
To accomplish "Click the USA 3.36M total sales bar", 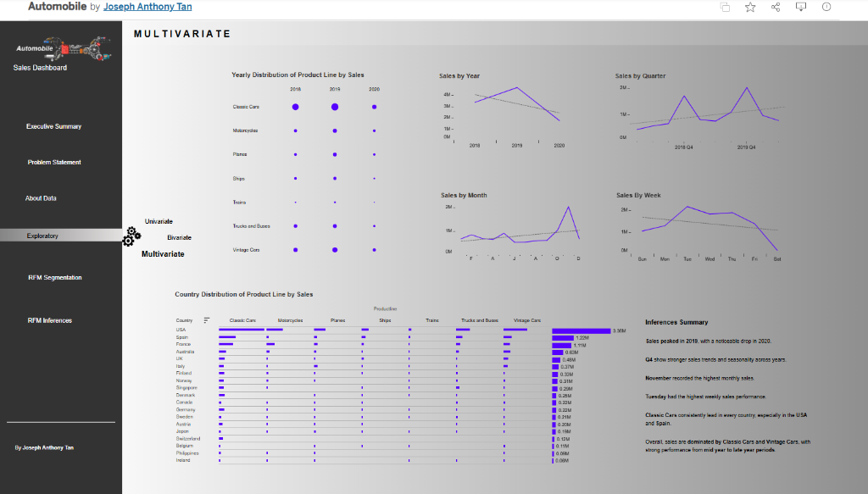I will click(x=581, y=330).
